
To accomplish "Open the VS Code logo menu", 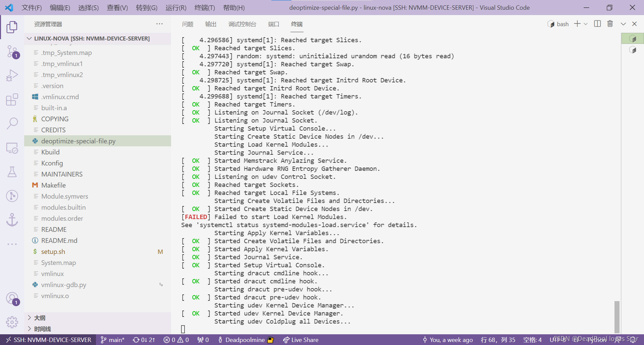I will 9,7.
